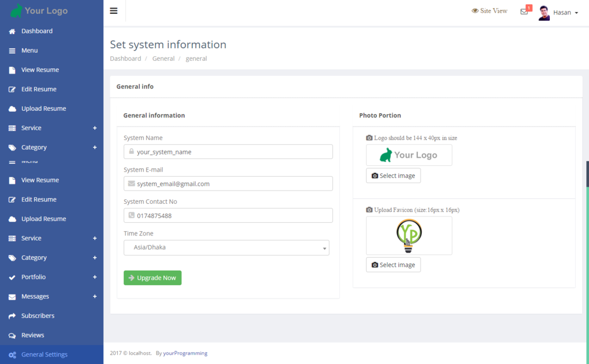Click the General breadcrumb link
Image resolution: width=589 pixels, height=364 pixels.
click(163, 59)
